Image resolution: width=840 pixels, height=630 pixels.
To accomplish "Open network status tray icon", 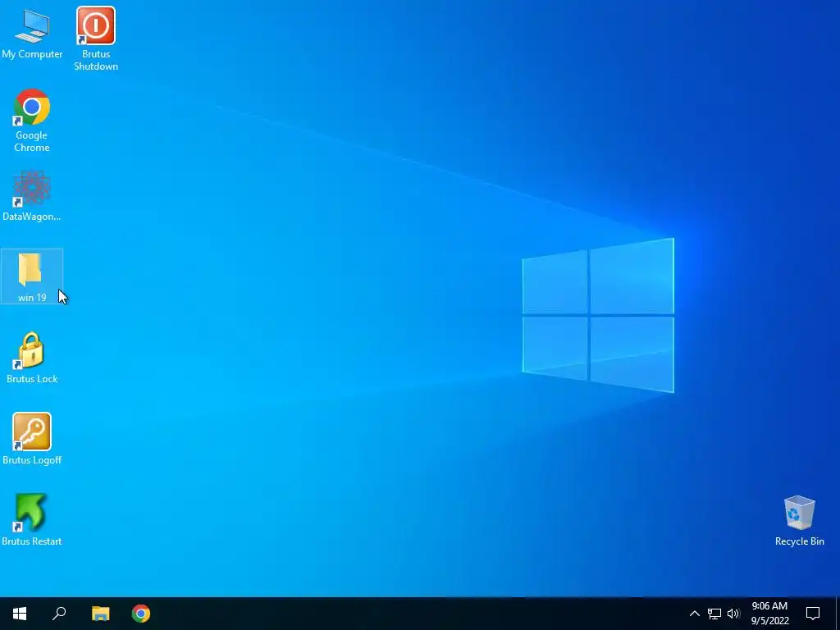I will (714, 614).
